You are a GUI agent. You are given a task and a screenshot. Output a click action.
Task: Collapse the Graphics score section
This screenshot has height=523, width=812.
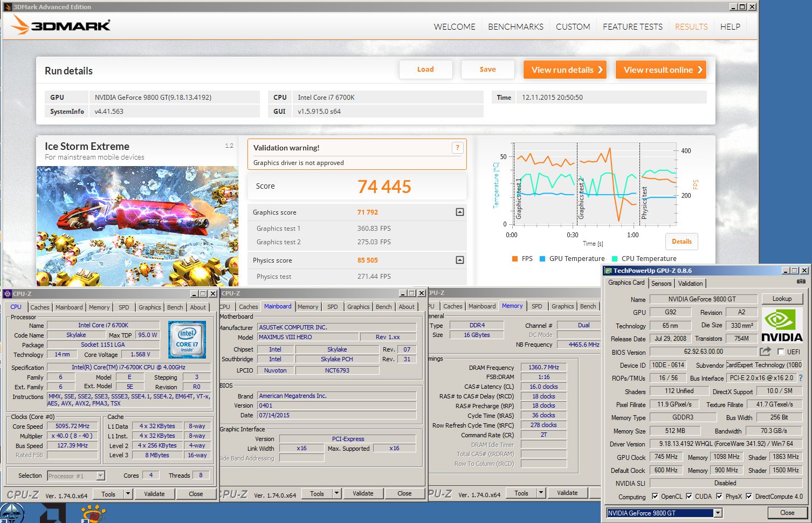click(460, 212)
